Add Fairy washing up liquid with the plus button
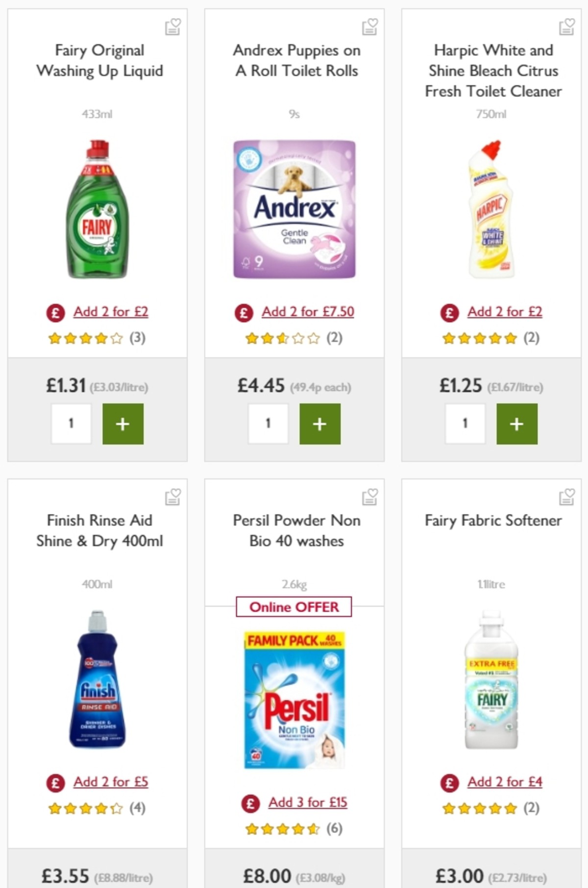This screenshot has width=588, height=888. point(123,424)
